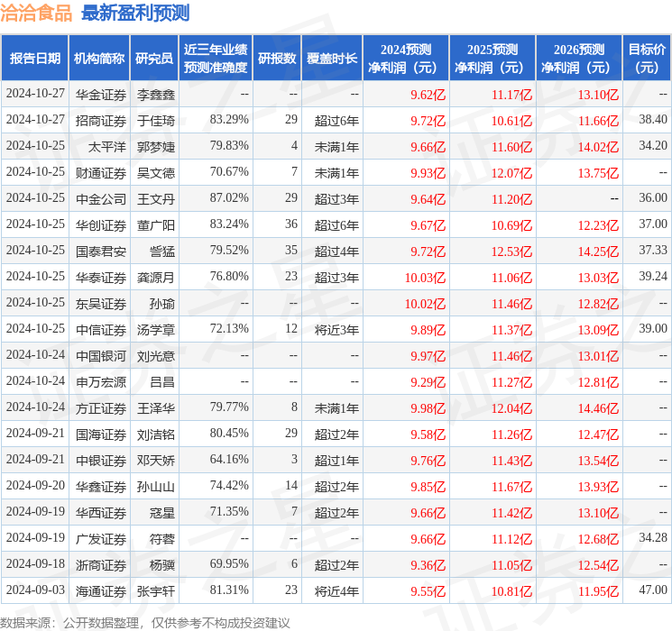
Task: Click the 覆盖时长 column header
Action: tap(332, 59)
